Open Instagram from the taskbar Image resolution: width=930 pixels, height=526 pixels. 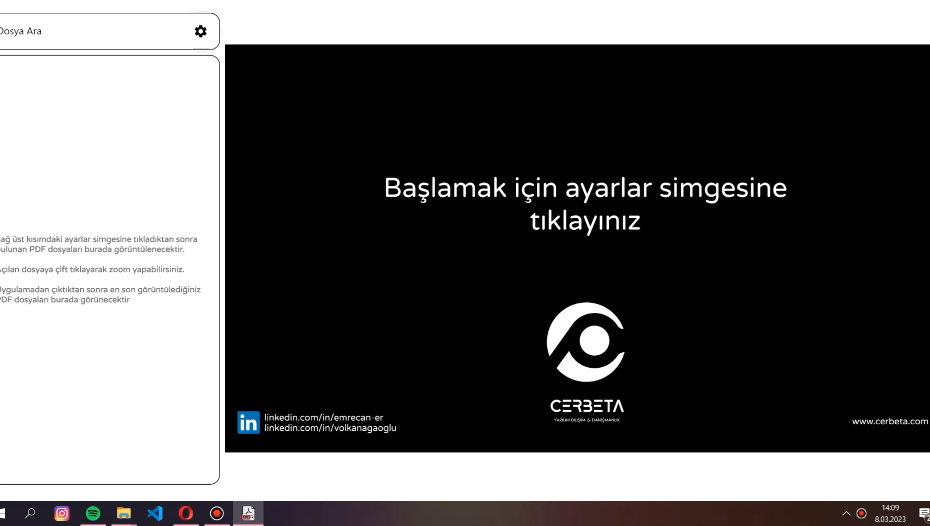(x=62, y=513)
